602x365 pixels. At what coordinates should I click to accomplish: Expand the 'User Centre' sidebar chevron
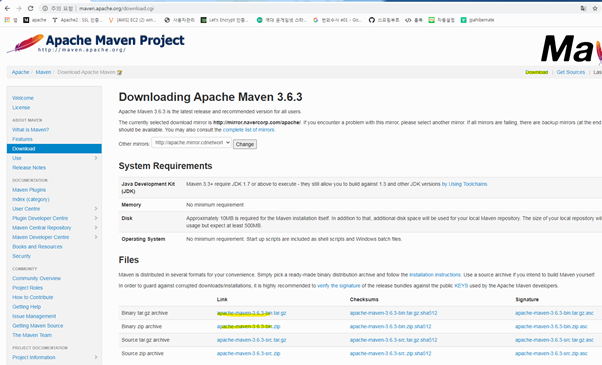96,209
